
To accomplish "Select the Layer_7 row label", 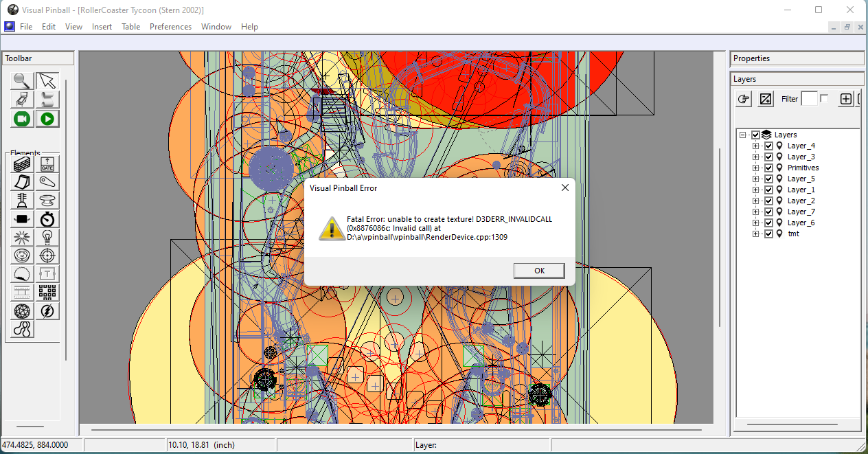I will (801, 212).
